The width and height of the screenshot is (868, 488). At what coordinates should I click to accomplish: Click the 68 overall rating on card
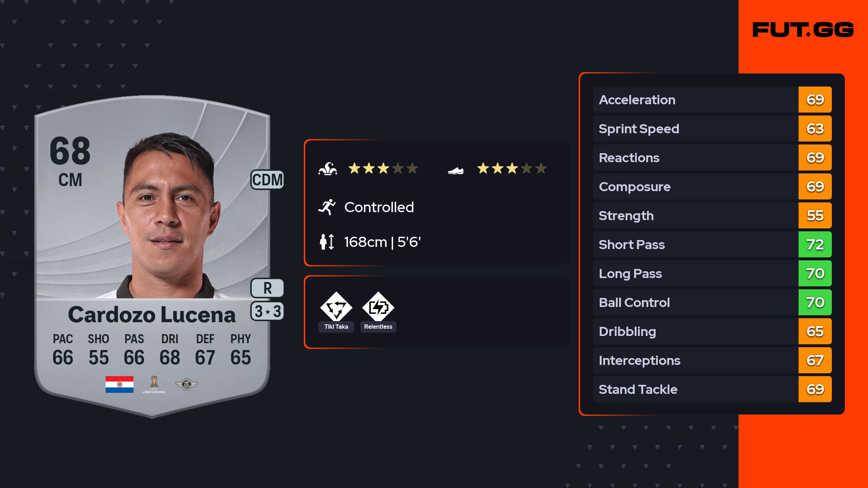(x=70, y=151)
